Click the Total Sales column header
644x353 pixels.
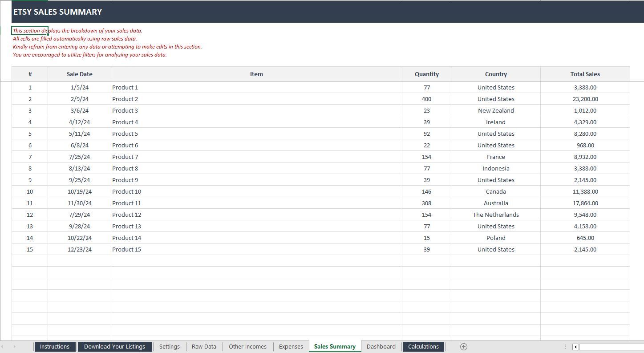tap(585, 74)
